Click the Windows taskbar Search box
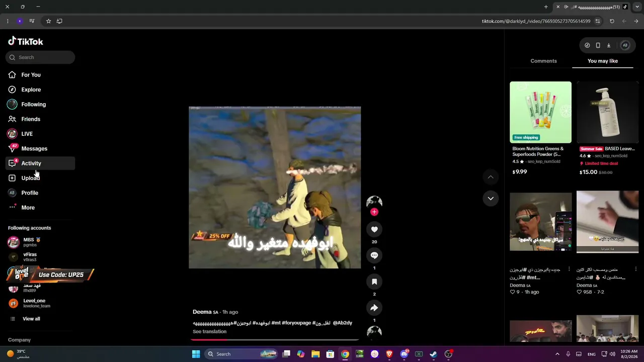 [242, 354]
